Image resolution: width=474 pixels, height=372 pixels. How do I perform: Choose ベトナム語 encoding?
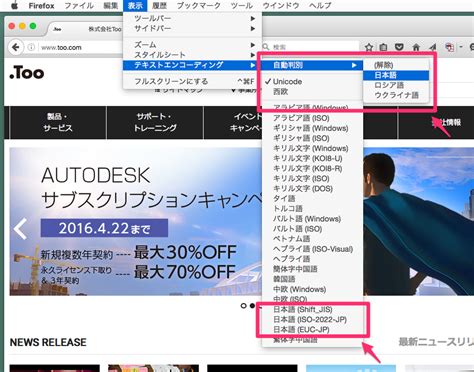(312, 239)
